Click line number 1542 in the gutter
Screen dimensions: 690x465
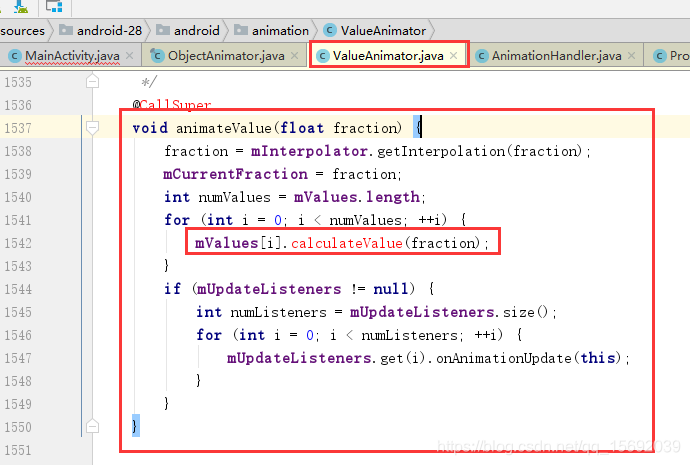point(18,243)
